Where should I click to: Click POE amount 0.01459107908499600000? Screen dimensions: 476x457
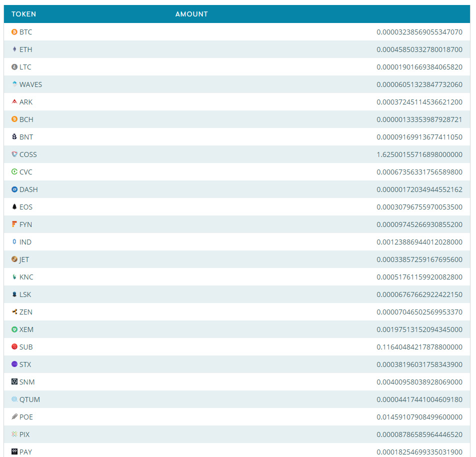pyautogui.click(x=419, y=417)
